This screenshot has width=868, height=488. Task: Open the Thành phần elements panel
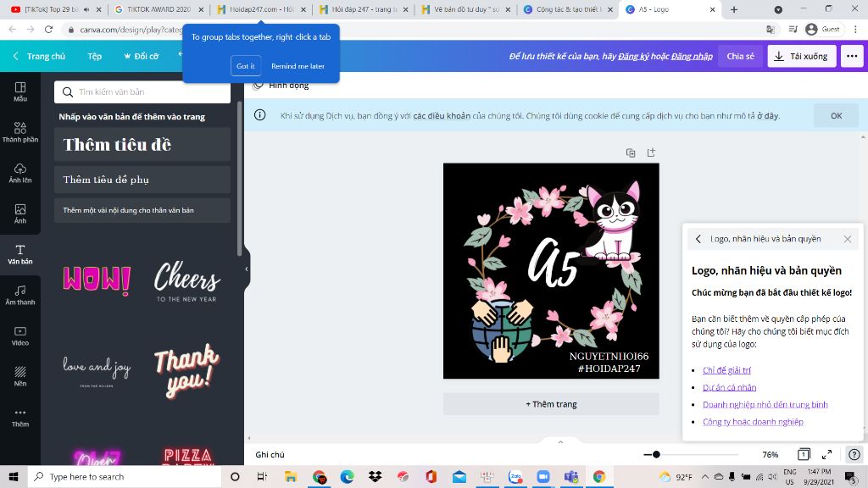[x=20, y=132]
